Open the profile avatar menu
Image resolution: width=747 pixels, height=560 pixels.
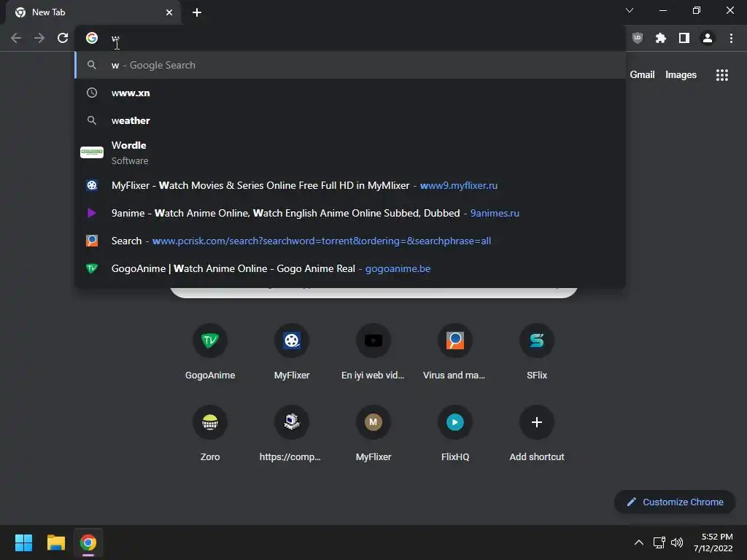[708, 38]
